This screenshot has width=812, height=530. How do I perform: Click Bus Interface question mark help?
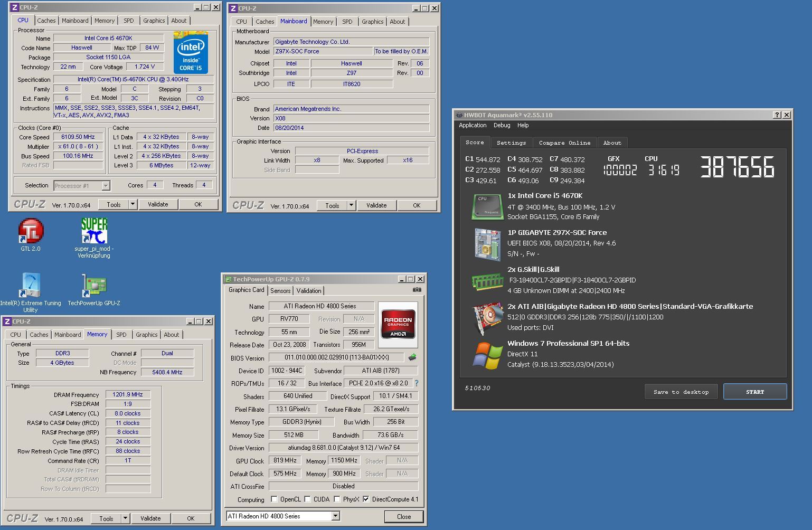pyautogui.click(x=416, y=383)
